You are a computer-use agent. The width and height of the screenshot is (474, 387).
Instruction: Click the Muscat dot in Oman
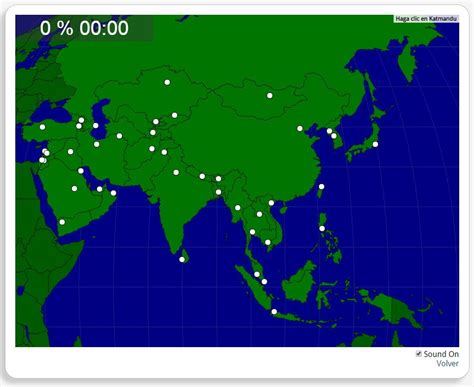[x=113, y=193]
